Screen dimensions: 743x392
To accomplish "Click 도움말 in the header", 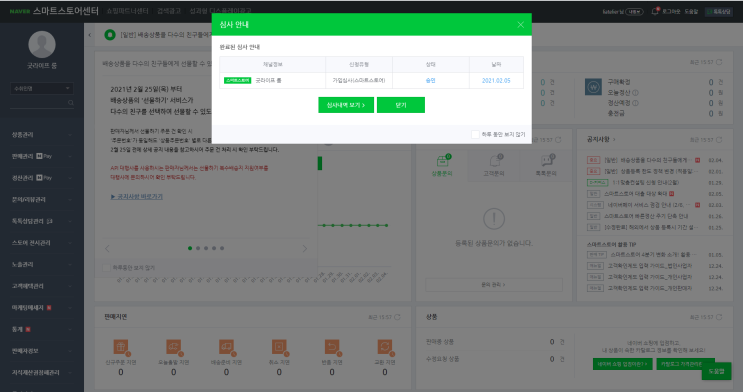I will [x=691, y=11].
